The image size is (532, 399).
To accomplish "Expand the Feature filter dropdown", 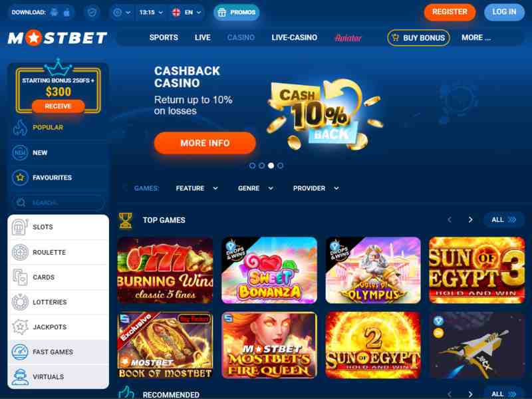I will 197,188.
